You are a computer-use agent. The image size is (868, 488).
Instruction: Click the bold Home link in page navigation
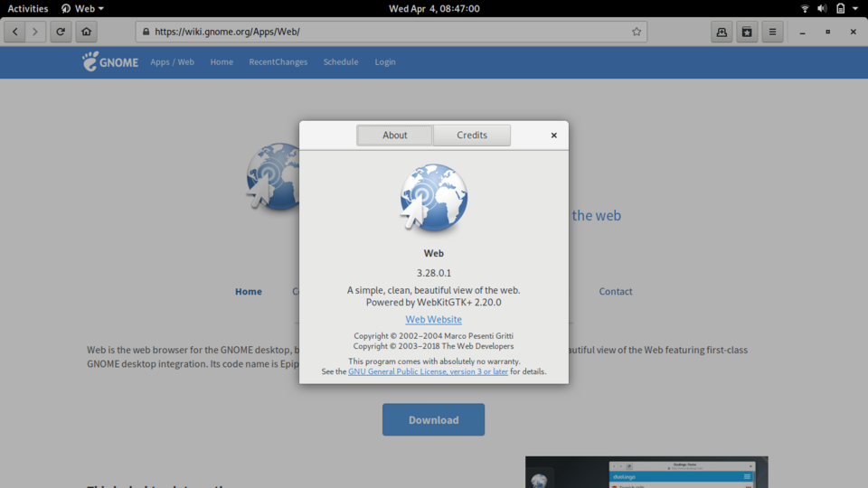pos(248,291)
